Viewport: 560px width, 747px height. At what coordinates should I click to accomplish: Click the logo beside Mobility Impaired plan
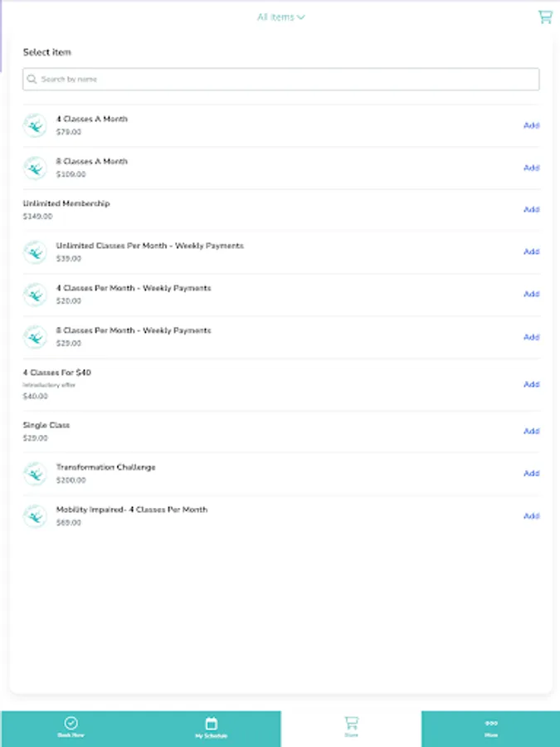click(34, 515)
